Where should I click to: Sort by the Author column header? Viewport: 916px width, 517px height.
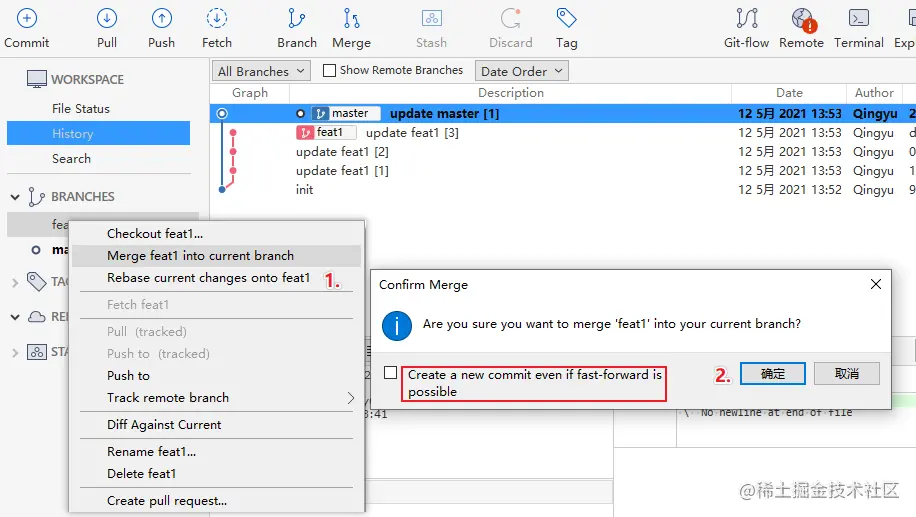[x=874, y=93]
